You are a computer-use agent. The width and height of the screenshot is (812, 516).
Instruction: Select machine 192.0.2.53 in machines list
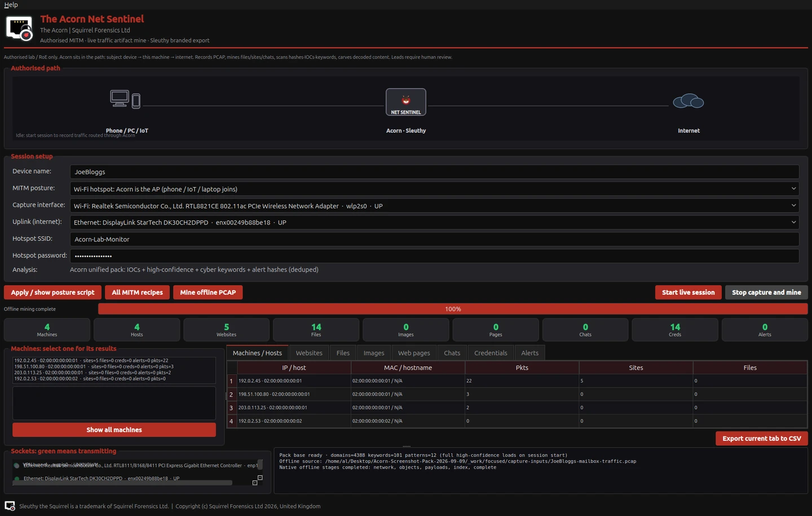(114, 379)
